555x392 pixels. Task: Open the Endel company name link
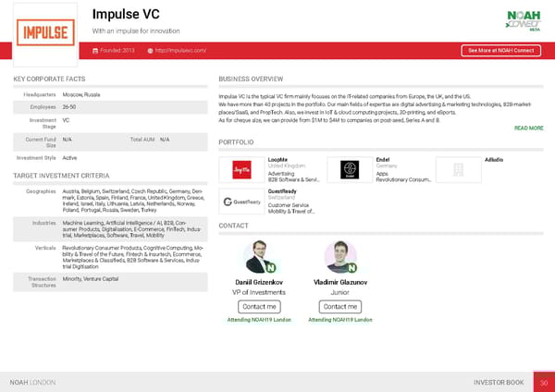[x=384, y=160]
